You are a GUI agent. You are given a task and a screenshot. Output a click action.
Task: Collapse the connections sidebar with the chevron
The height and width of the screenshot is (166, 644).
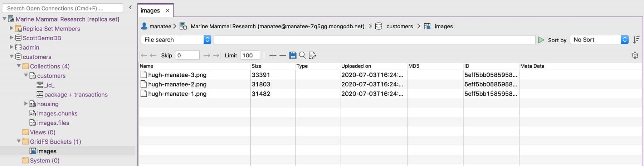(130, 8)
